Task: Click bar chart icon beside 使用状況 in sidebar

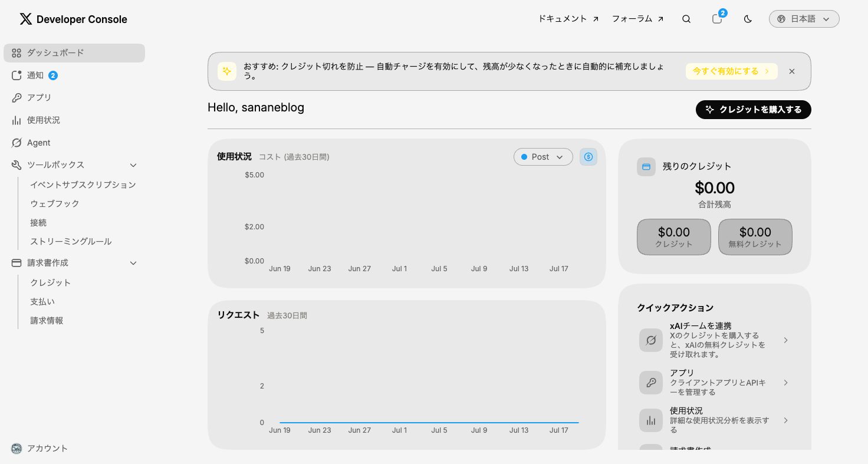Action: coord(17,120)
